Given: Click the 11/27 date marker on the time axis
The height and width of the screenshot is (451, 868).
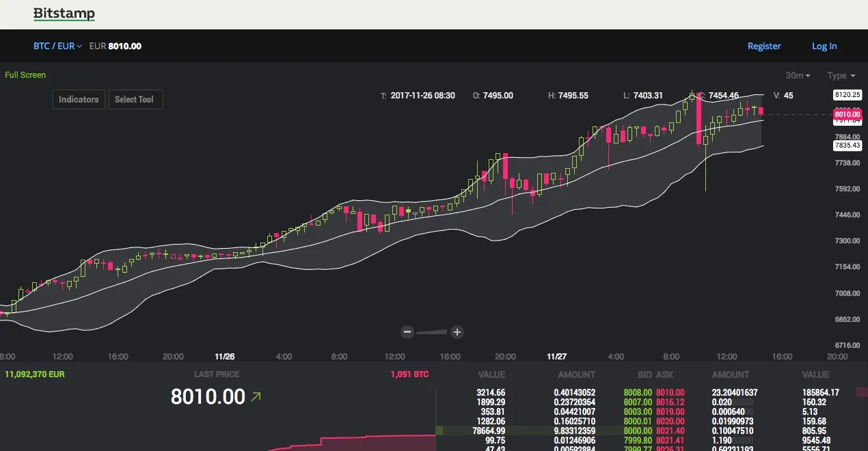Looking at the screenshot, I should (557, 357).
